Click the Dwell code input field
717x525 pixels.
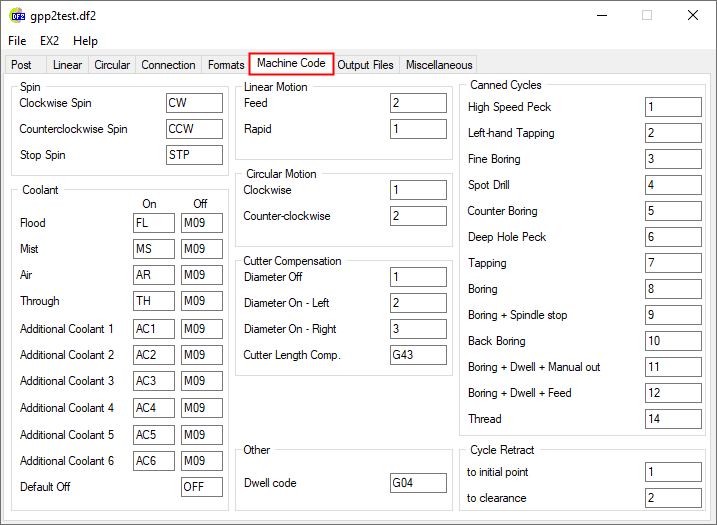[418, 483]
